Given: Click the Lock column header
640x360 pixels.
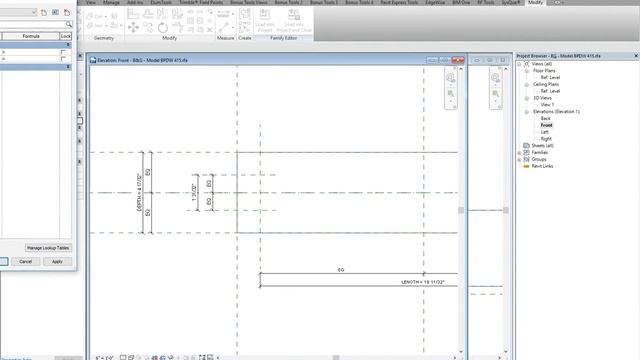Looking at the screenshot, I should [x=65, y=36].
